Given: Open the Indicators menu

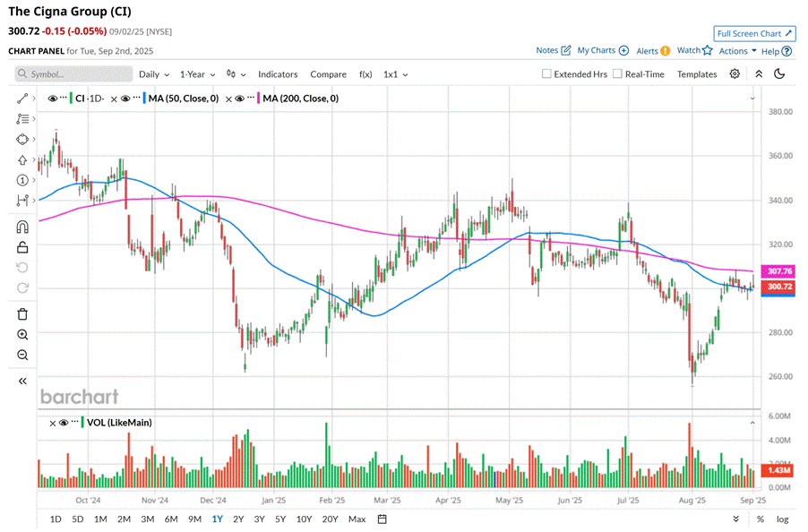Looking at the screenshot, I should pyautogui.click(x=278, y=74).
